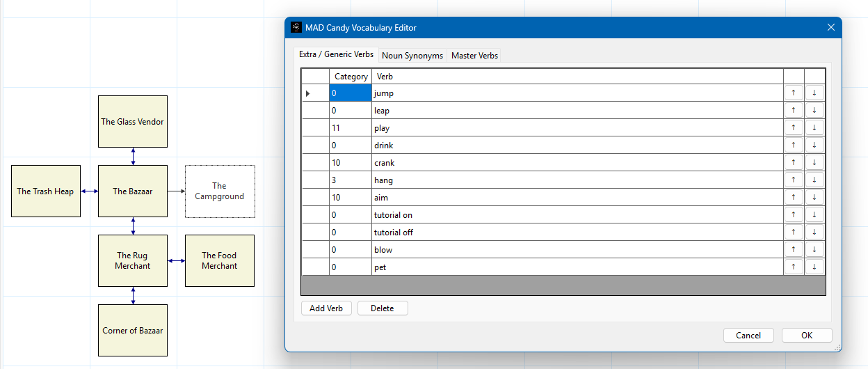
Task: Click the 'aim' verb cell
Action: tap(577, 198)
